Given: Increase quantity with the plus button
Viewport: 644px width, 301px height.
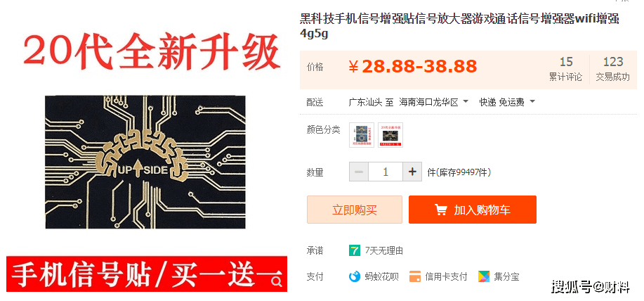Looking at the screenshot, I should [412, 172].
